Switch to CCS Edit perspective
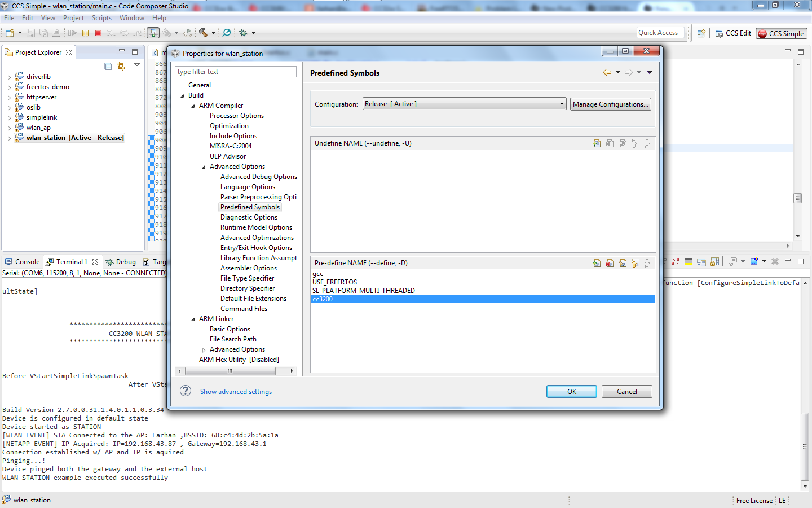The width and height of the screenshot is (812, 508). coord(733,33)
